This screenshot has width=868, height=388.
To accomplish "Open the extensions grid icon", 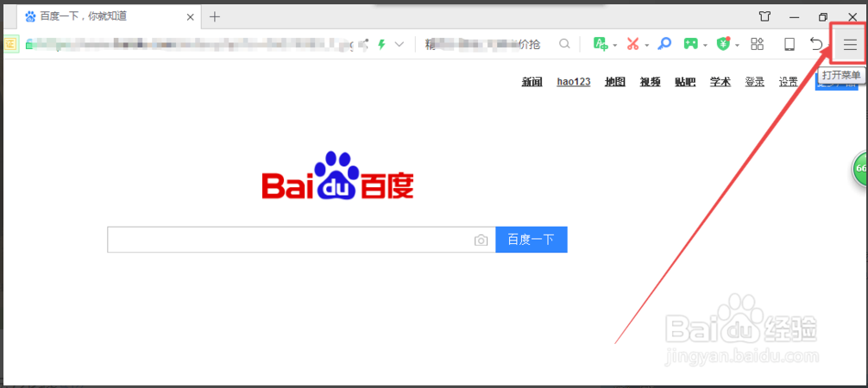I will tap(758, 44).
